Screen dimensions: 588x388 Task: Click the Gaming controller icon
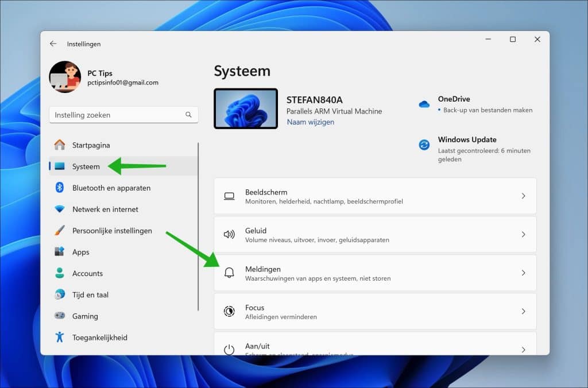[60, 316]
